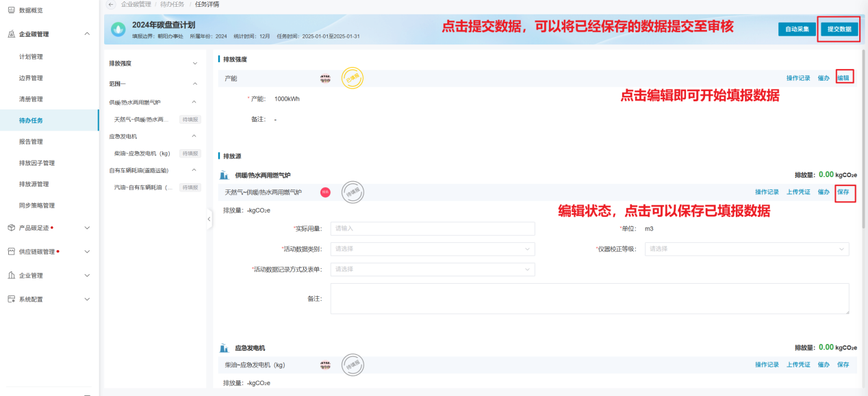This screenshot has height=396, width=868.
Task: Click the back arrow icon in the breadcrumb
Action: point(112,4)
